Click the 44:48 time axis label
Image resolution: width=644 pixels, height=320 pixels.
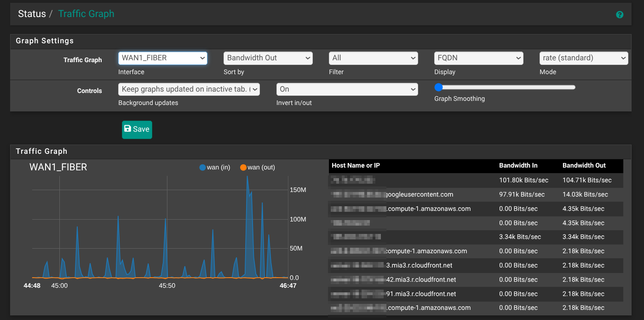click(x=32, y=286)
